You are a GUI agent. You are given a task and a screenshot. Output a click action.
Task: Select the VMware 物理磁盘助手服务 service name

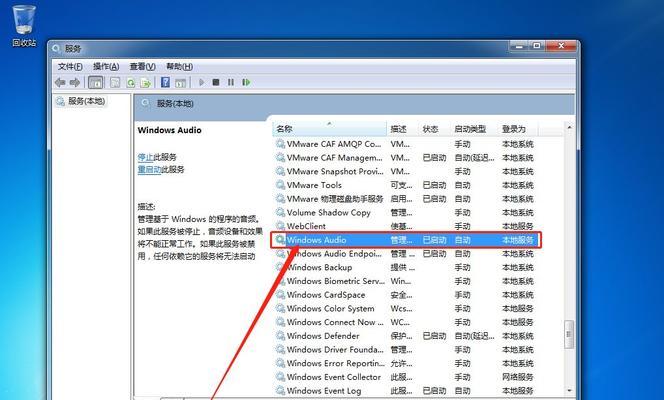[335, 199]
